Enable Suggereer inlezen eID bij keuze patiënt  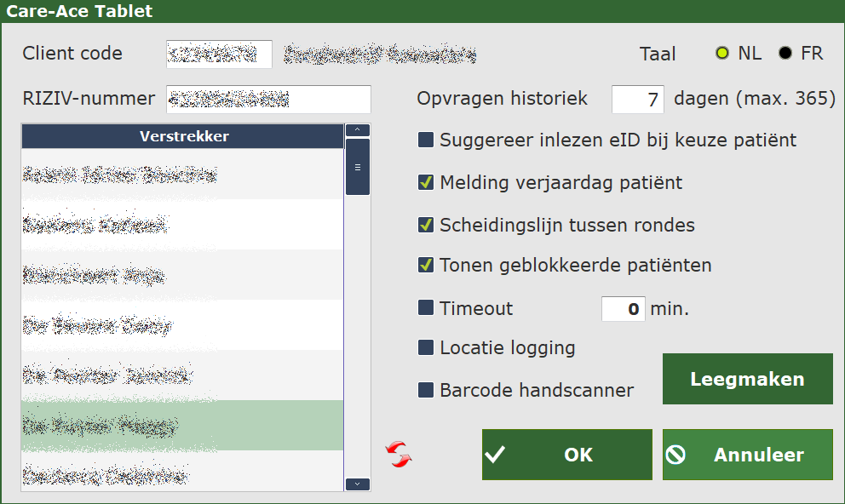click(x=426, y=140)
